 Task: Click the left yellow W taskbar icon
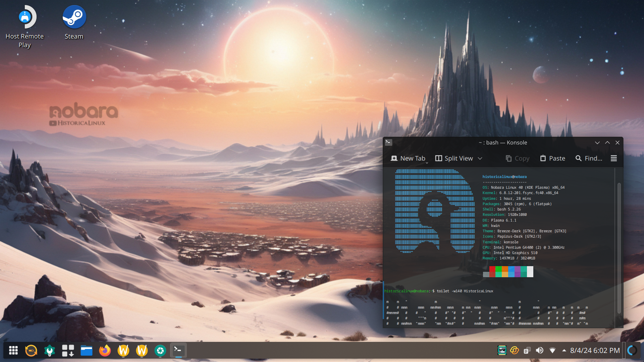(123, 351)
